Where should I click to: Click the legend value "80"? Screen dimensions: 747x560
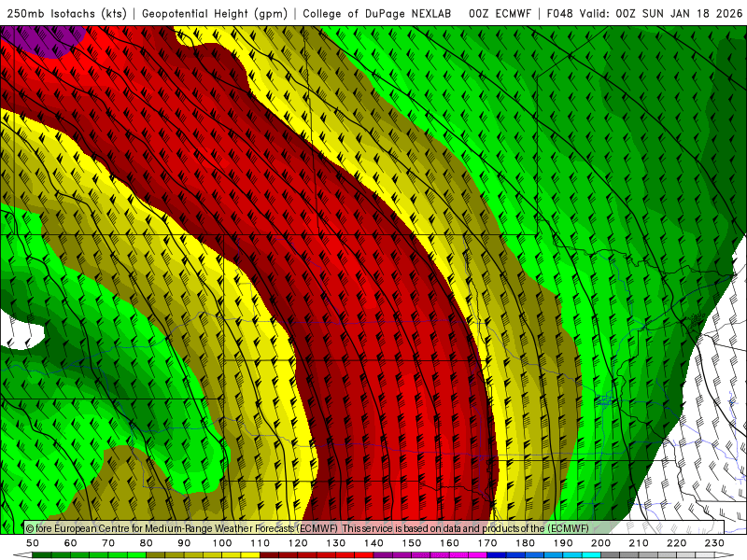(x=147, y=543)
